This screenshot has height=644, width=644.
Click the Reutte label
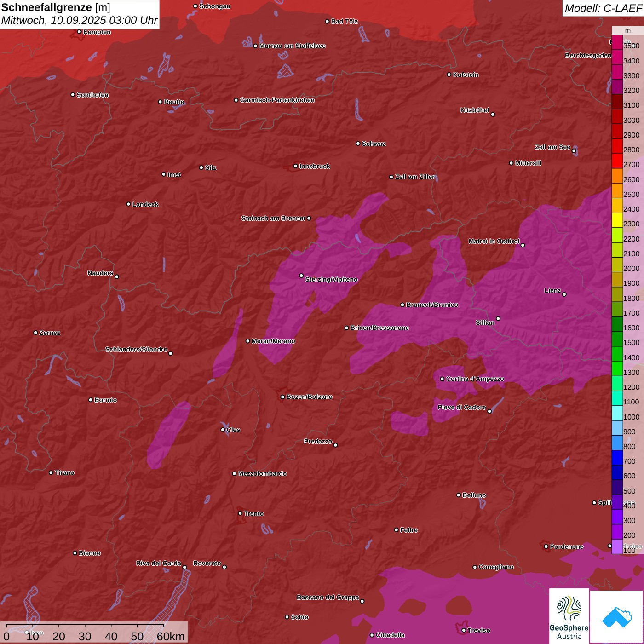click(x=174, y=102)
